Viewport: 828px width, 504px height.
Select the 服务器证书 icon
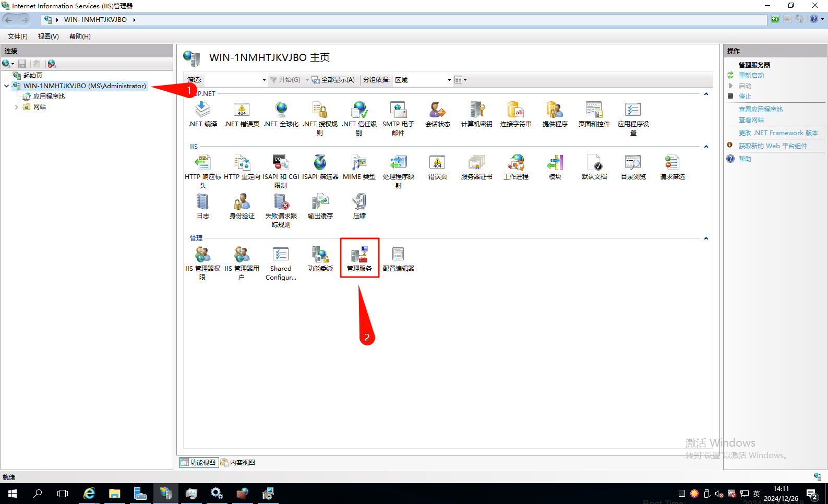tap(476, 167)
